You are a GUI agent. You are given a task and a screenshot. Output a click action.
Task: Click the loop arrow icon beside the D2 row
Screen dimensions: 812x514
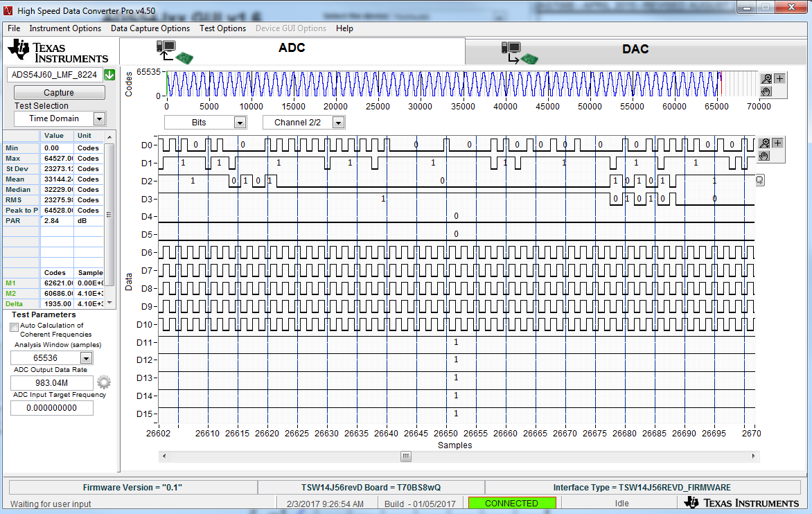point(760,180)
